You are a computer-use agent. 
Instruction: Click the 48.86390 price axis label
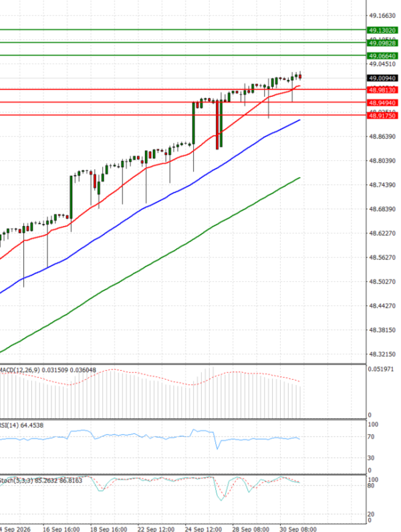(382, 136)
